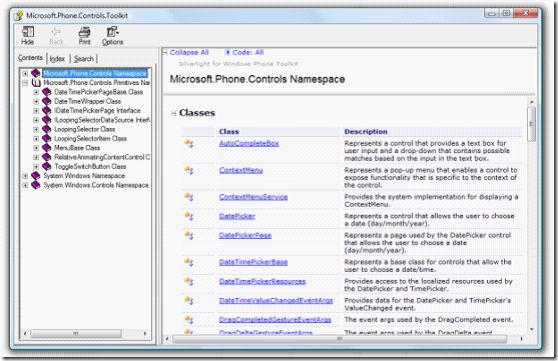The image size is (558, 361).
Task: Click the book icon beside DateTimeWrapper Class
Action: pos(47,101)
